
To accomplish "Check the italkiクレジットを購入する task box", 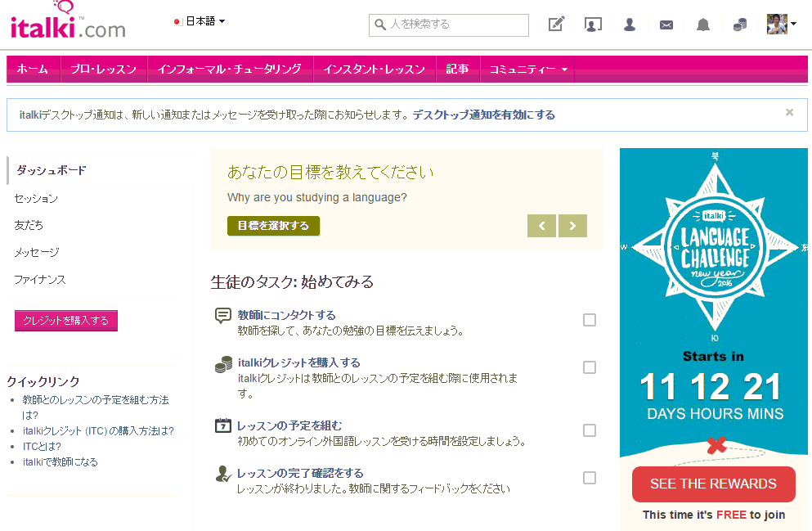I will pos(590,367).
